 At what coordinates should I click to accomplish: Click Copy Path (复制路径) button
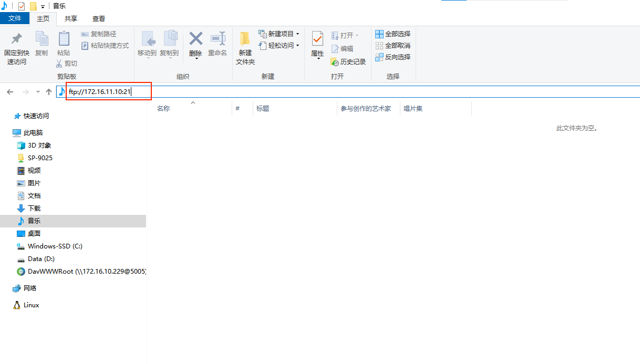point(99,34)
